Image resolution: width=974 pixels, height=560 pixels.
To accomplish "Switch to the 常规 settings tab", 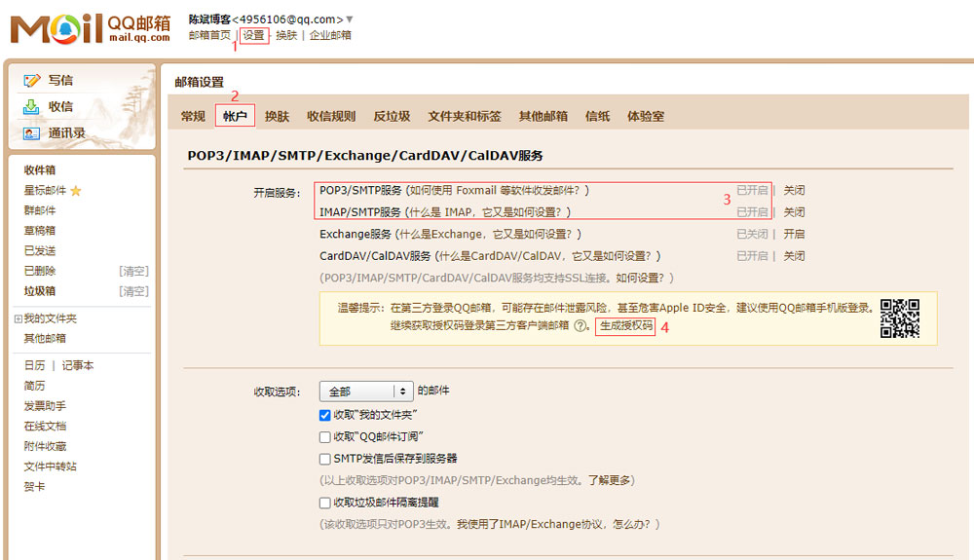I will [x=193, y=116].
